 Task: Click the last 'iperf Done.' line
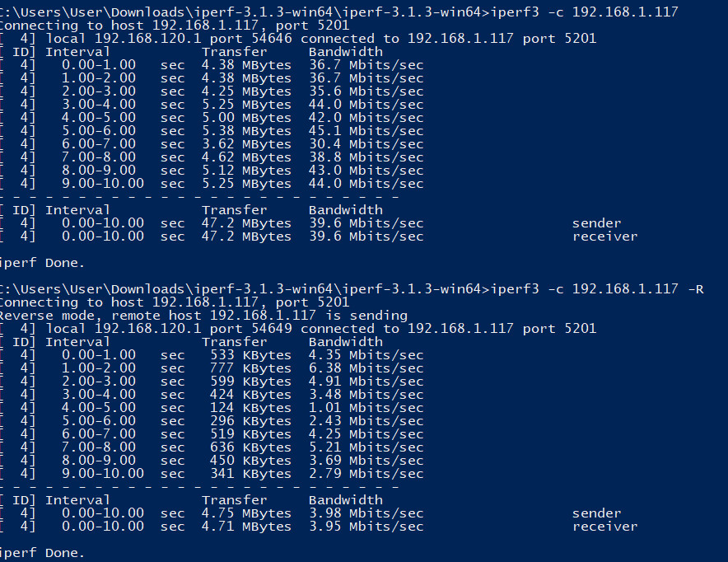coord(42,553)
